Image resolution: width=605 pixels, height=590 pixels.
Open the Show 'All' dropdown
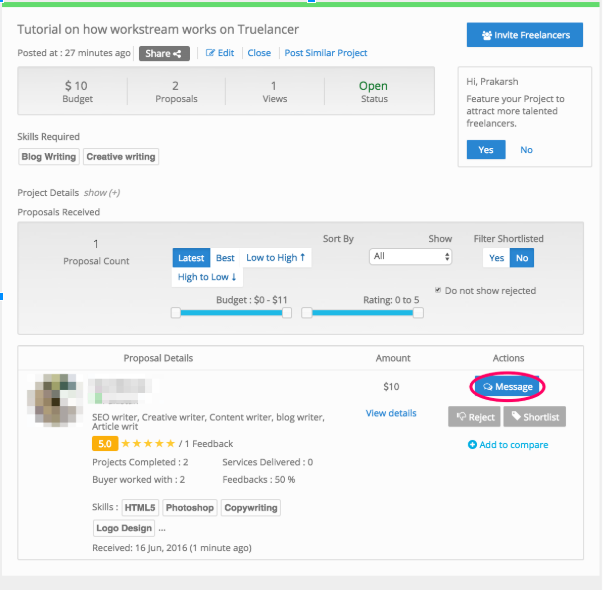point(412,257)
